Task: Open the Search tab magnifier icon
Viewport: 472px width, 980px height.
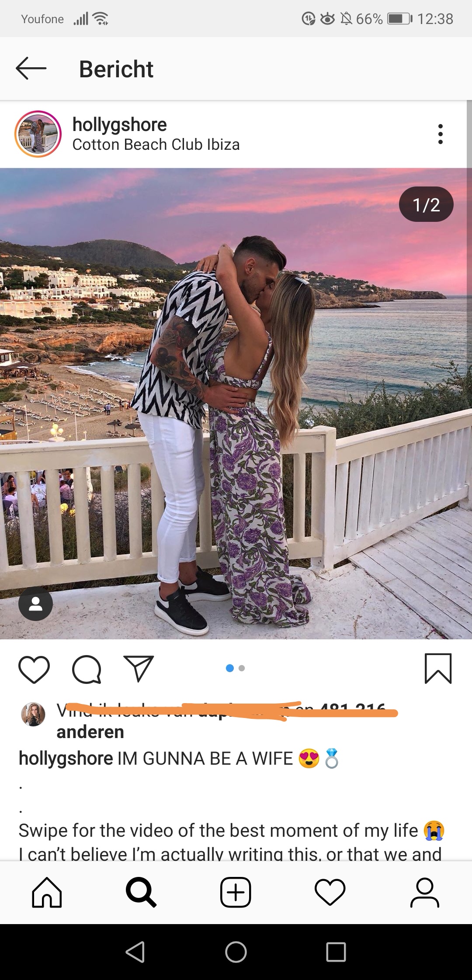Action: pyautogui.click(x=141, y=892)
